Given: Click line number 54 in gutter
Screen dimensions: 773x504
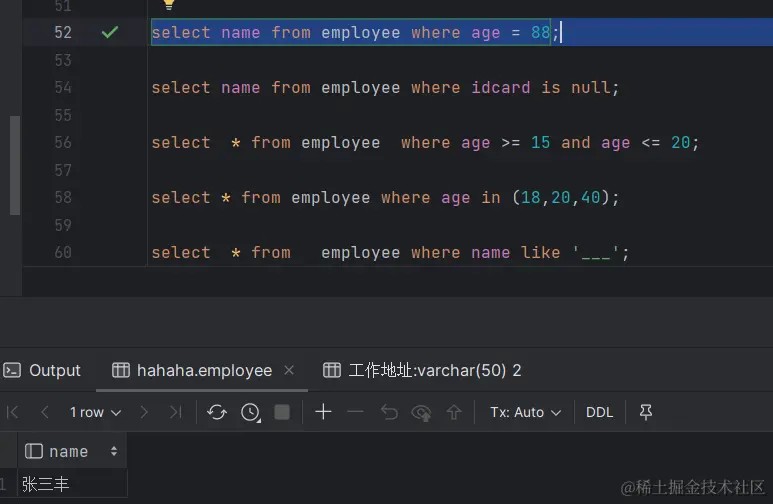Looking at the screenshot, I should click(x=63, y=88).
